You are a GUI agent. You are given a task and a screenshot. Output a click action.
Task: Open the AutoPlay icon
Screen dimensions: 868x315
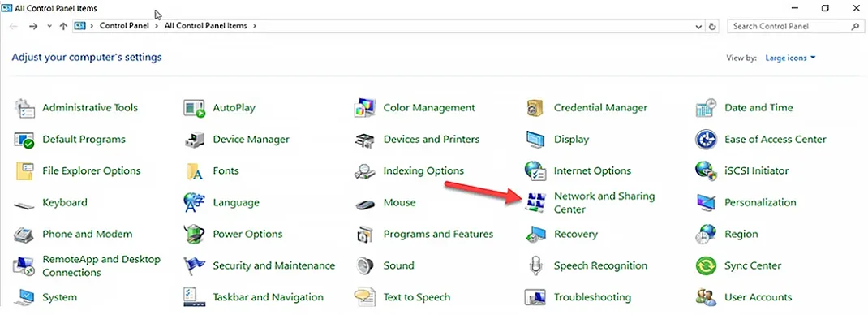pos(195,108)
